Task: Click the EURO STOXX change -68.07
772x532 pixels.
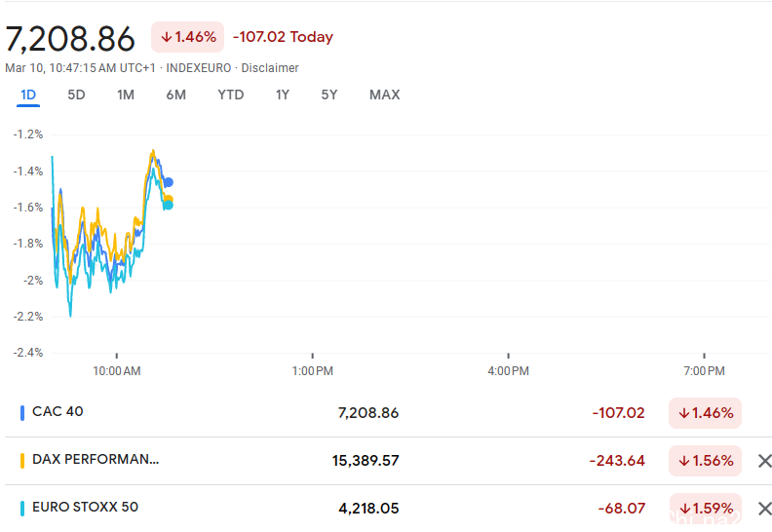Action: (621, 509)
